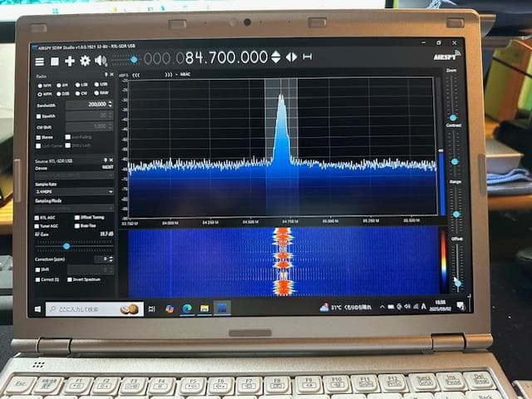Viewport: 532px width, 399px height.
Task: Select WFM demodulation mode
Action: 44,94
